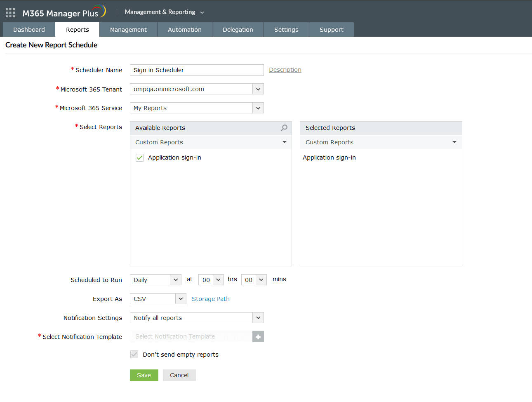This screenshot has height=402, width=532.
Task: Select Application sign-in in Selected Reports
Action: [x=329, y=158]
